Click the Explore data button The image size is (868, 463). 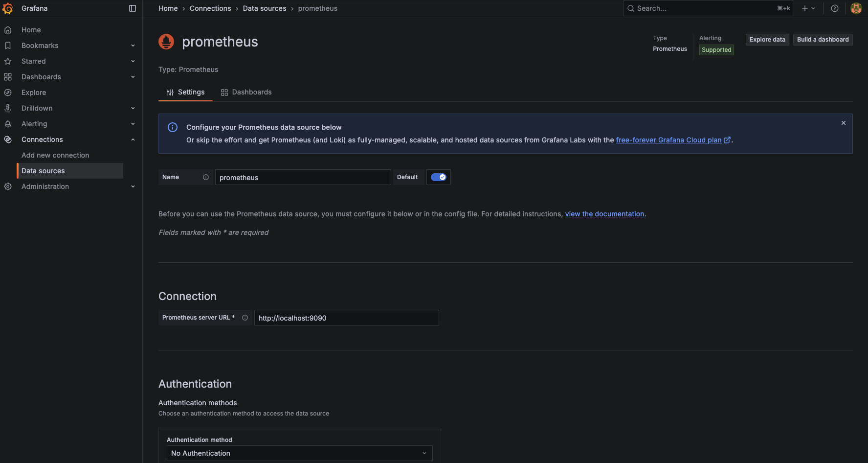tap(767, 40)
